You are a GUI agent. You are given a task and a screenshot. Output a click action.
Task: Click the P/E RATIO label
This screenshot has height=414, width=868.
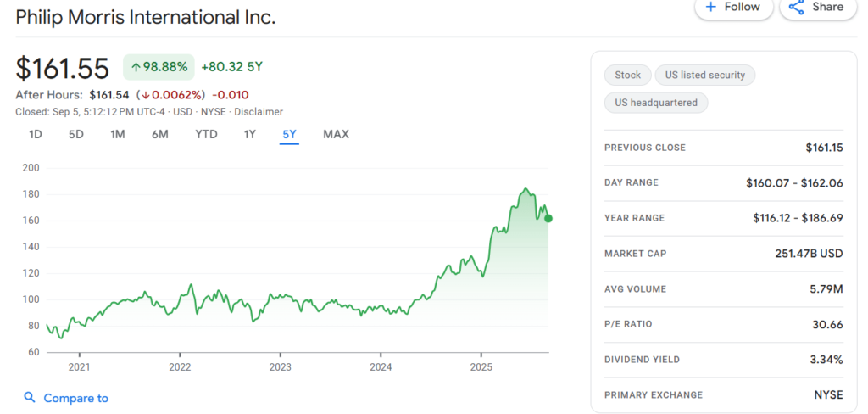coord(628,324)
